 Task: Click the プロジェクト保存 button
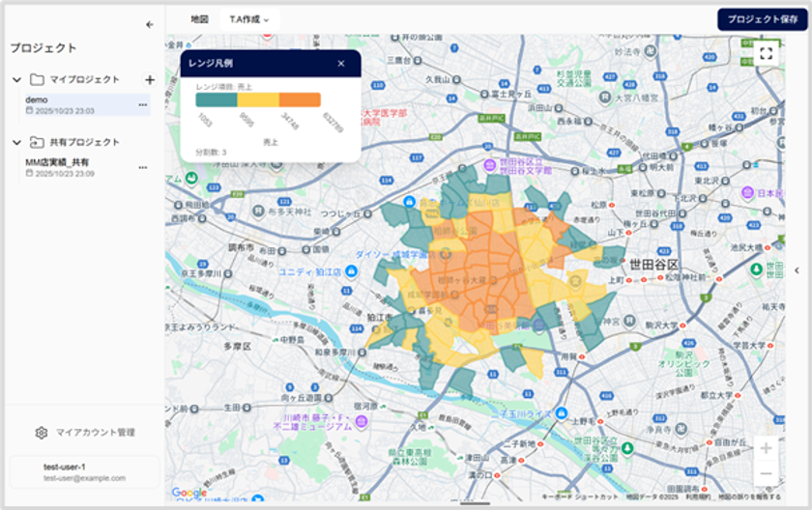point(762,19)
